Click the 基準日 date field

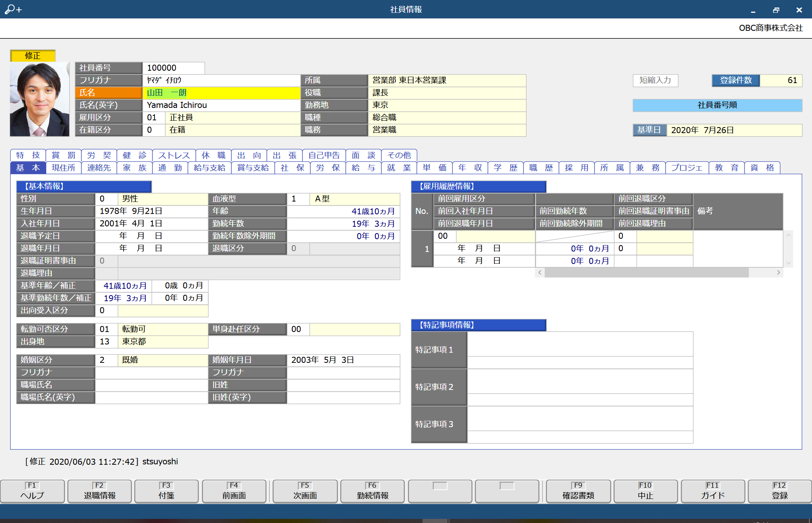click(733, 130)
